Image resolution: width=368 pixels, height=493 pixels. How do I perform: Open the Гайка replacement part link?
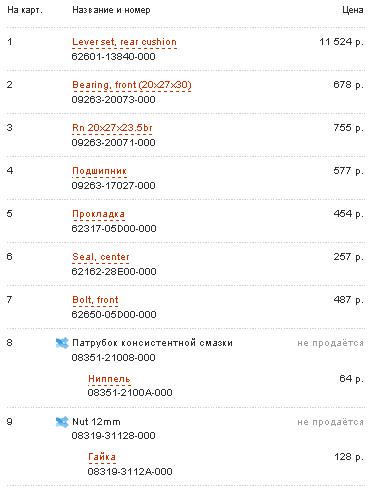click(102, 457)
